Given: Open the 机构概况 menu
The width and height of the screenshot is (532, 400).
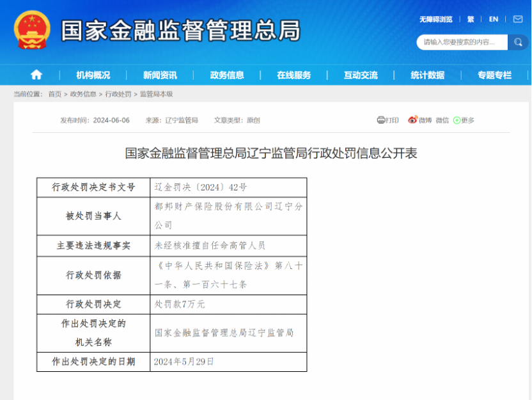Looking at the screenshot, I should click(93, 75).
